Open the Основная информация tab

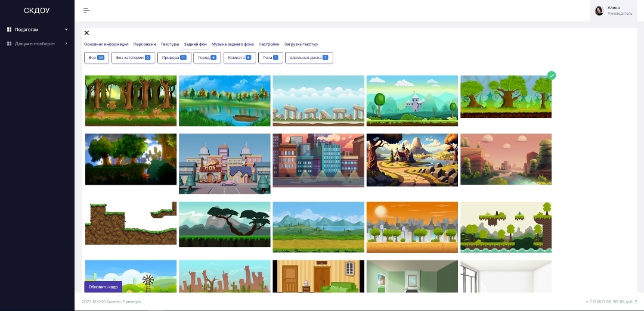pos(106,44)
